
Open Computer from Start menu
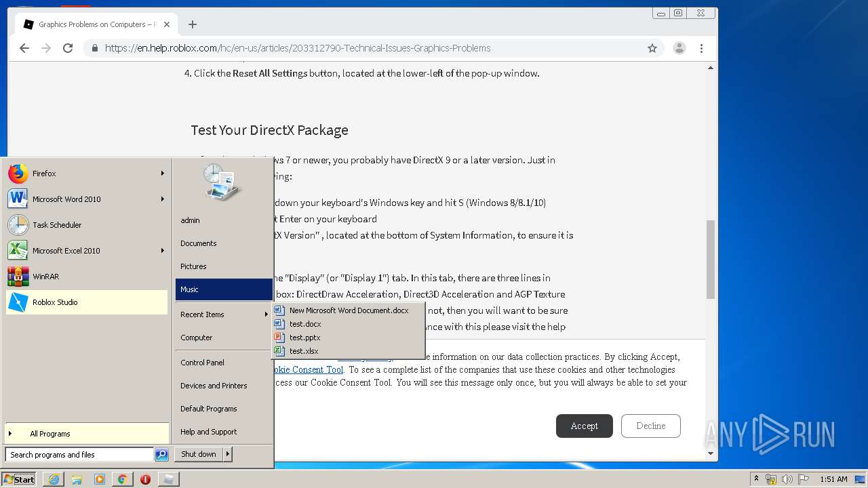point(224,338)
